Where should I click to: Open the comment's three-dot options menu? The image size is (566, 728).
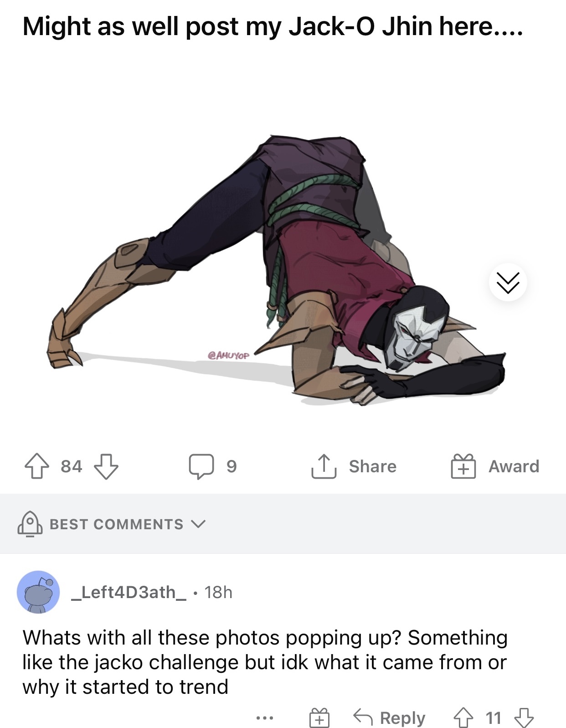(x=265, y=718)
